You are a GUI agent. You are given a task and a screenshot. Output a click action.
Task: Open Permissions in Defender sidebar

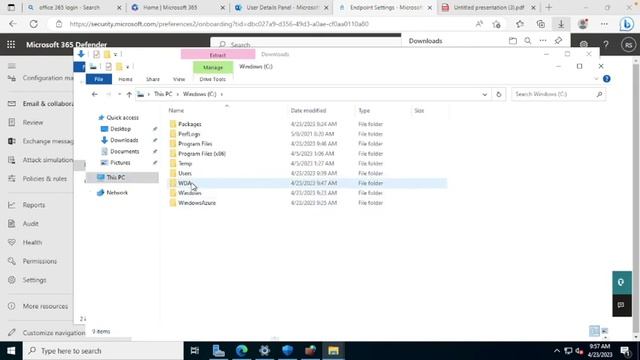(x=40, y=262)
